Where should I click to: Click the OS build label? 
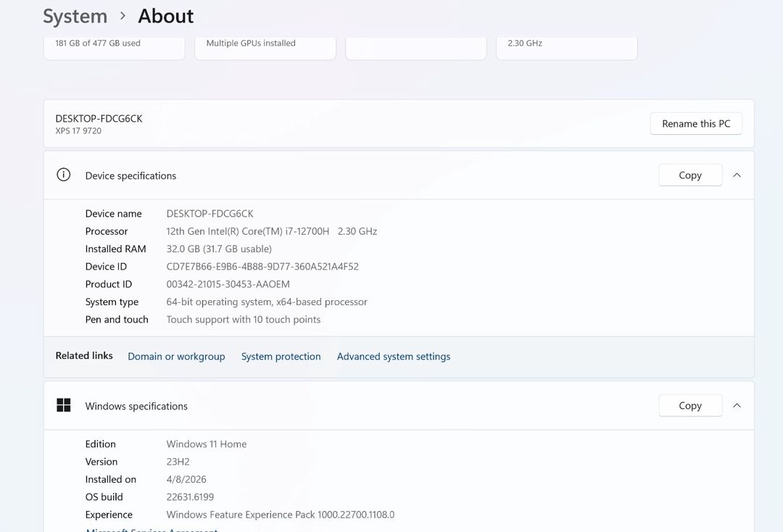coord(104,497)
